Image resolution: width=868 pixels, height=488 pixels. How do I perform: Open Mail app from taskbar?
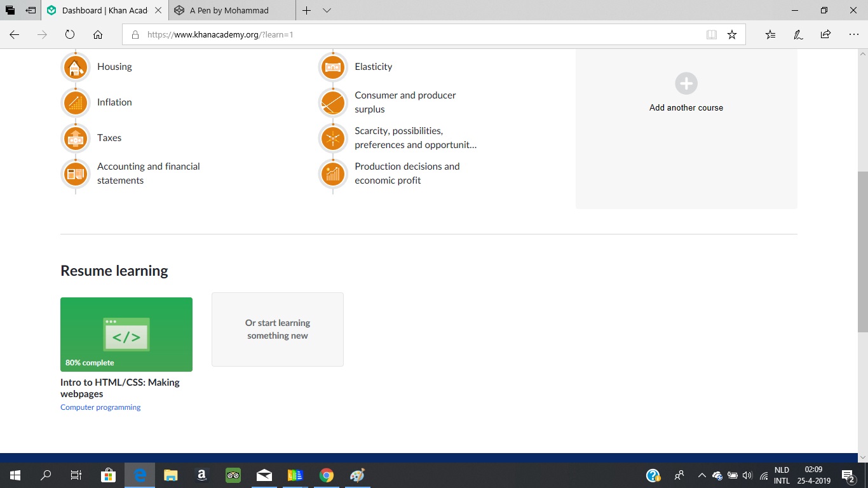click(x=264, y=475)
